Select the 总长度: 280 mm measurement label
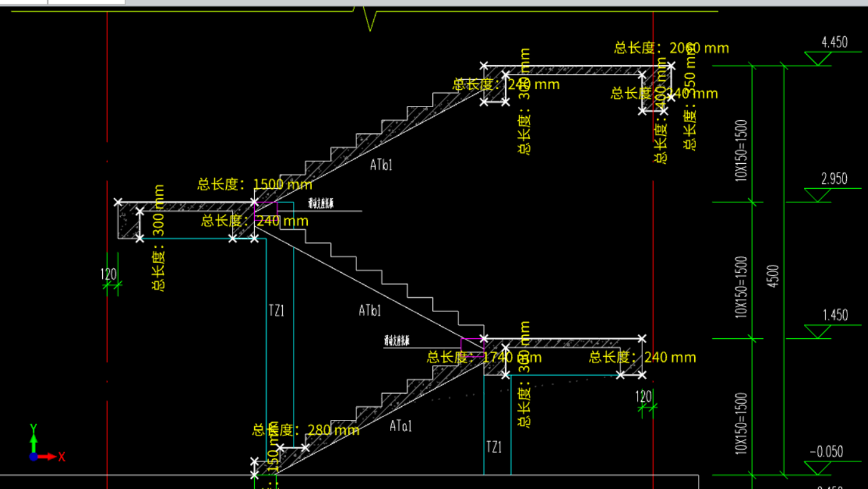This screenshot has height=489, width=868. click(x=306, y=430)
